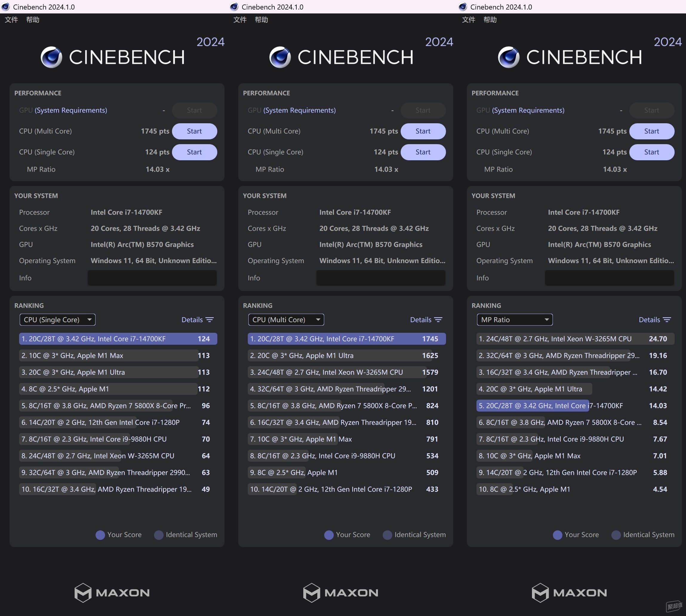Click the Maxon logo in right window
686x616 pixels.
click(x=569, y=593)
